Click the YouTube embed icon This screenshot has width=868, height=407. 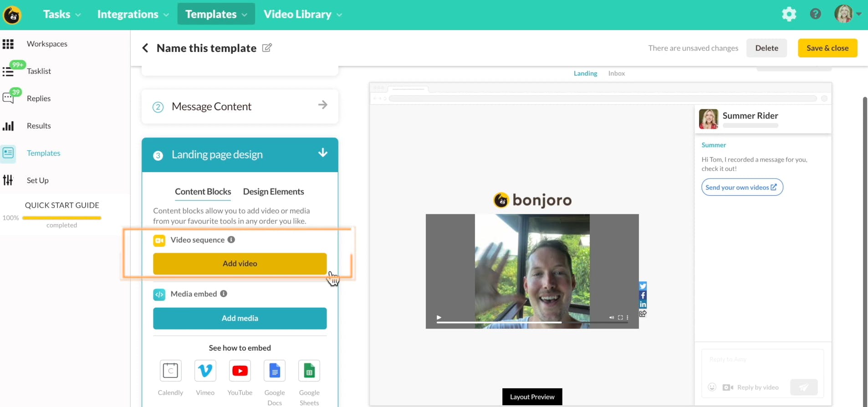pyautogui.click(x=240, y=371)
